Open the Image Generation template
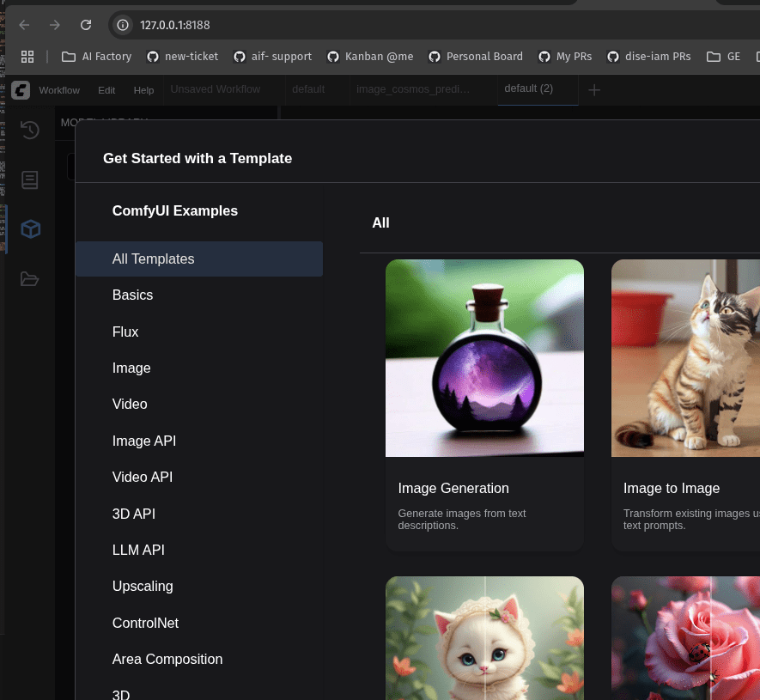The image size is (760, 700). tap(453, 488)
